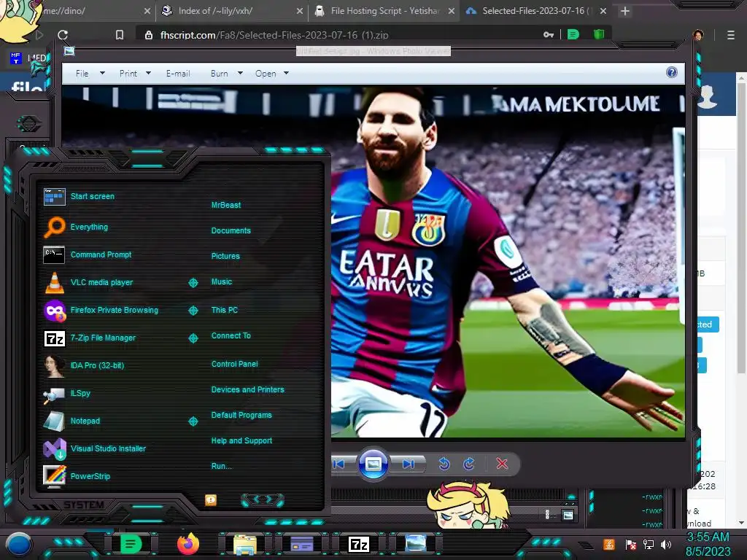
Task: Open Control Panel from start menu
Action: 234,364
